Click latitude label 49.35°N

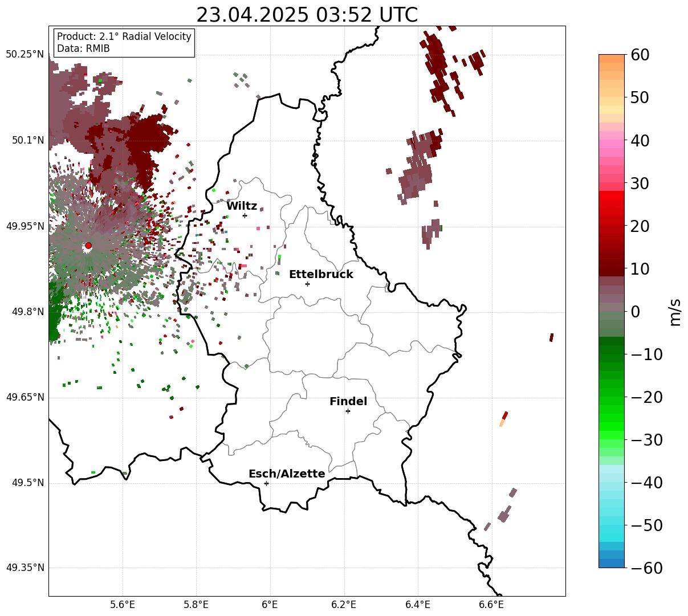click(25, 568)
